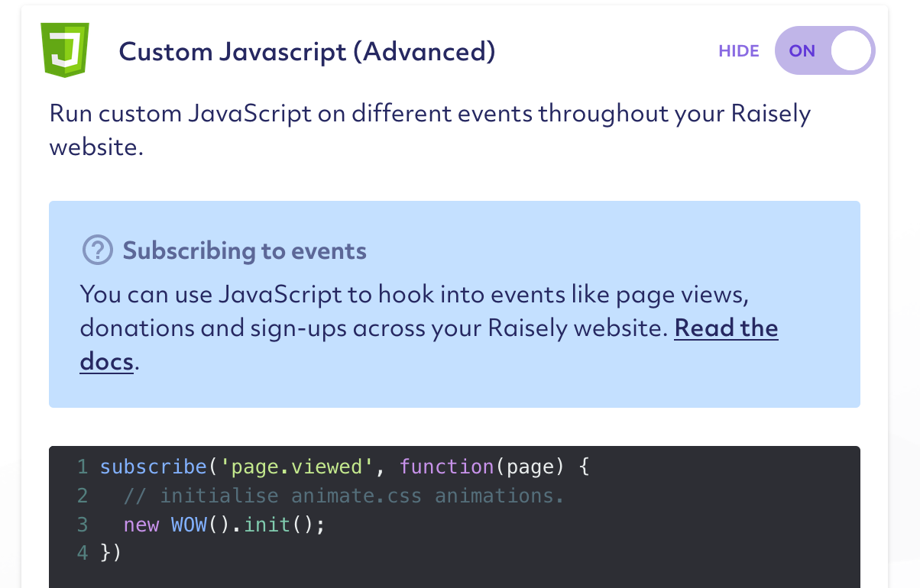
Task: Click the 'Subscribing to events' heading
Action: click(x=245, y=250)
